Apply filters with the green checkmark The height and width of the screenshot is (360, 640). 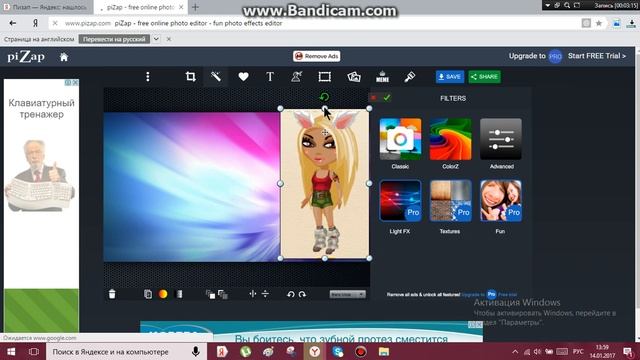pyautogui.click(x=387, y=98)
